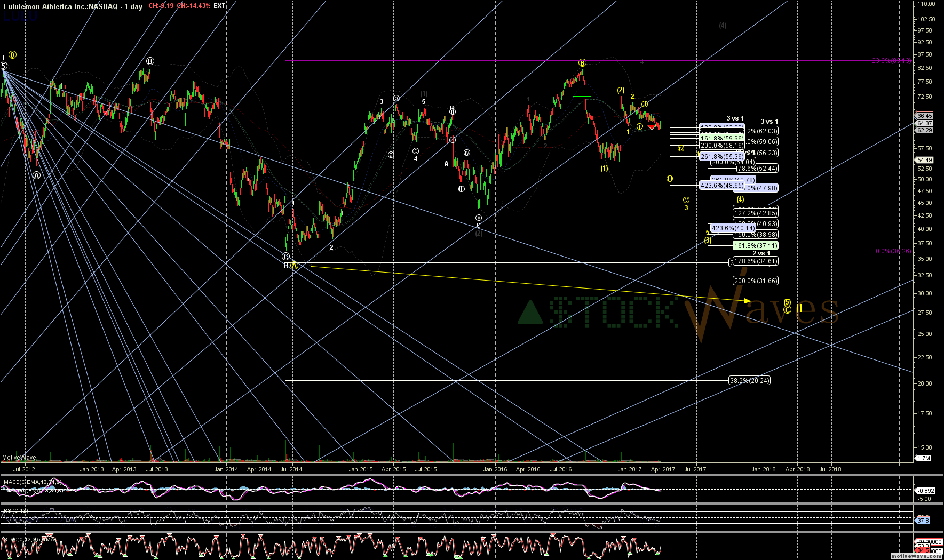
Task: Click the 2 vs 1 ratio label
Action: point(761,253)
